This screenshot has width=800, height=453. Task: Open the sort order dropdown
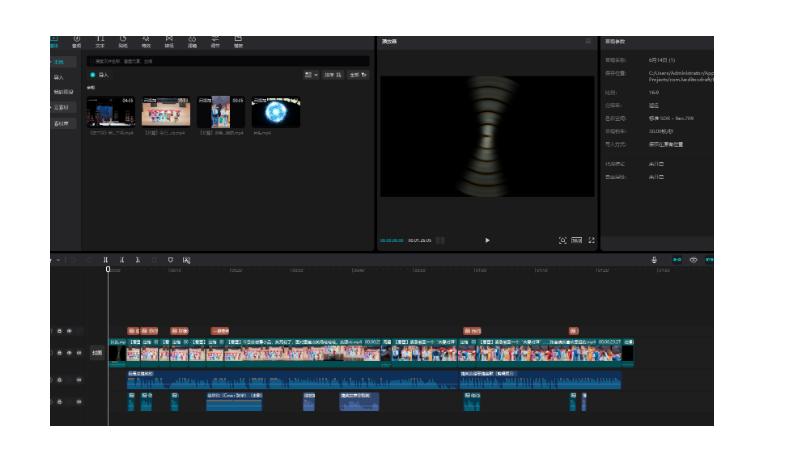(333, 75)
